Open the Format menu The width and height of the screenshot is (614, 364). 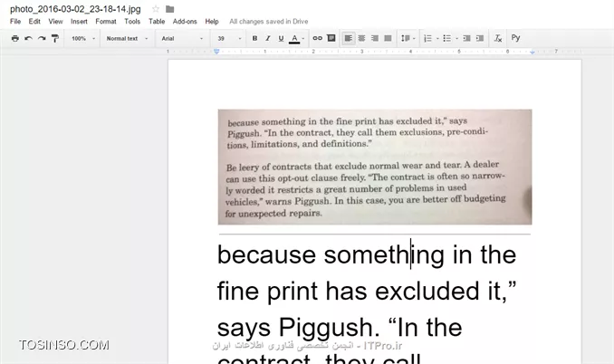click(106, 22)
